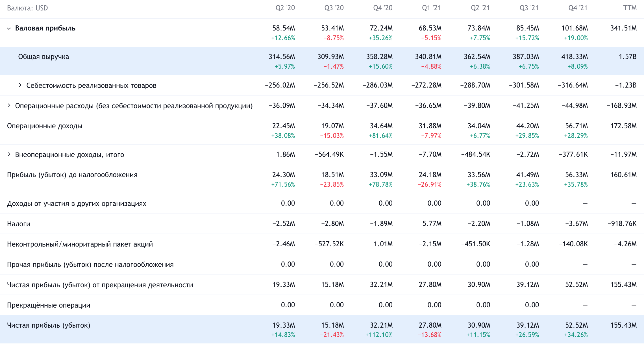Click the Валовая прибыль row title

click(45, 28)
